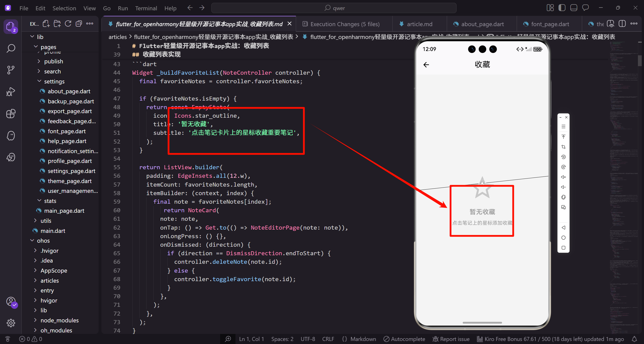Image resolution: width=644 pixels, height=344 pixels.
Task: Open the Source Control view
Action: click(x=11, y=70)
